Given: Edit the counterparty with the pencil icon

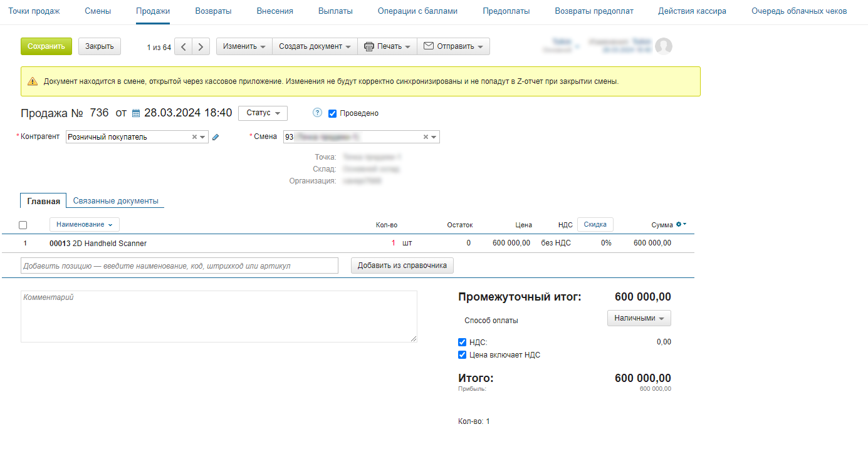Looking at the screenshot, I should pyautogui.click(x=216, y=137).
